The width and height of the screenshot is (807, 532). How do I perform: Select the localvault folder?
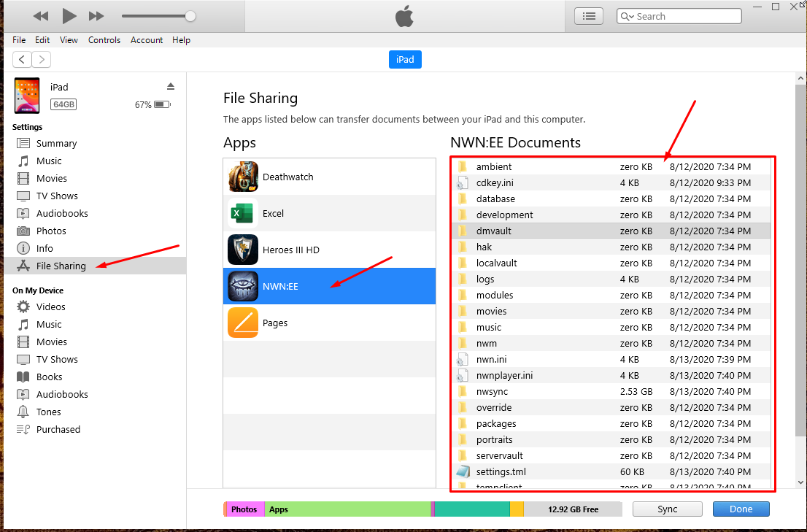tap(611, 263)
